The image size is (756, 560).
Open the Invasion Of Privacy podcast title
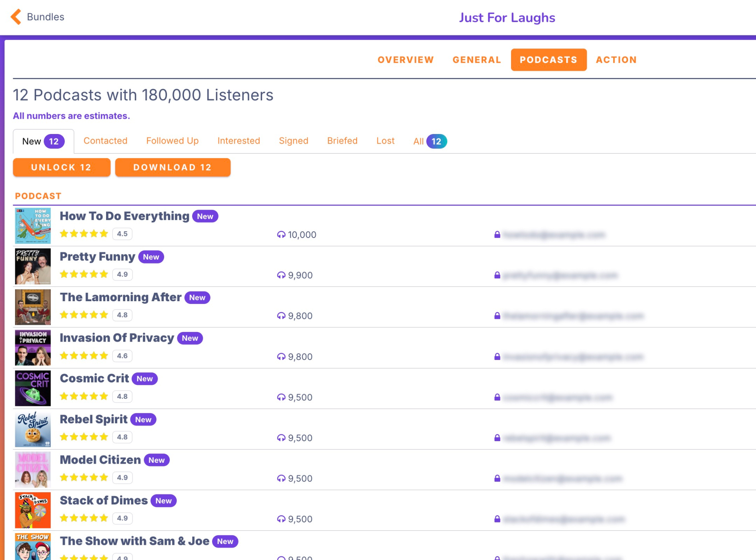point(117,338)
